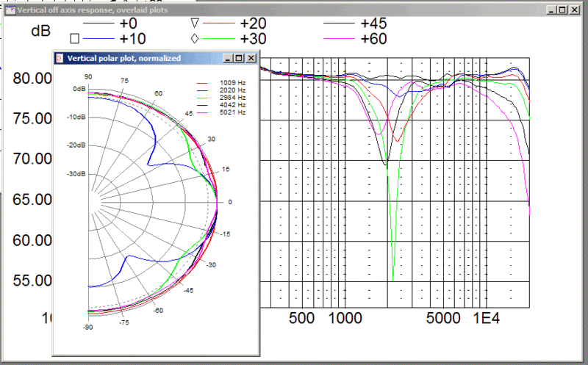Maximize the Vertical polar plot window
The width and height of the screenshot is (588, 365).
coord(239,58)
